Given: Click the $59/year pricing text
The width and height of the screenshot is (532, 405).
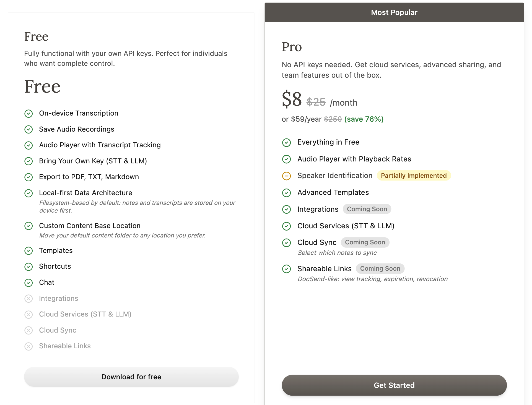Looking at the screenshot, I should tap(306, 119).
